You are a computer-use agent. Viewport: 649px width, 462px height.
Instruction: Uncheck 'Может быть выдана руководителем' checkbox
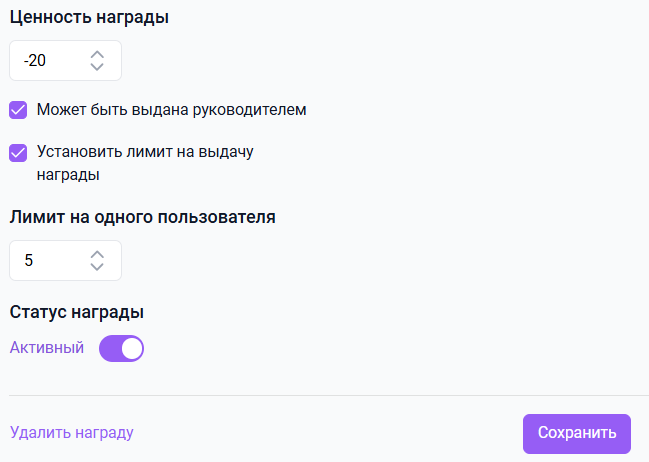(x=18, y=110)
